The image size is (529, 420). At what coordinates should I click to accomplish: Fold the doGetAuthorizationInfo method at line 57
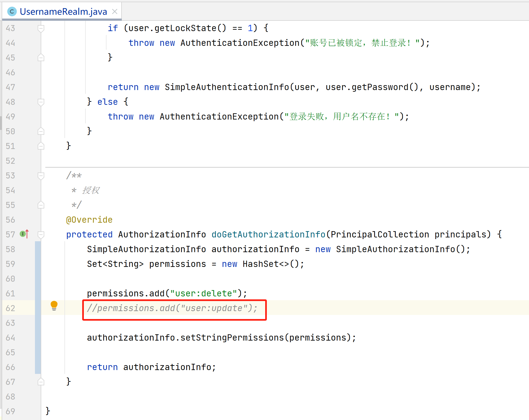(x=41, y=234)
